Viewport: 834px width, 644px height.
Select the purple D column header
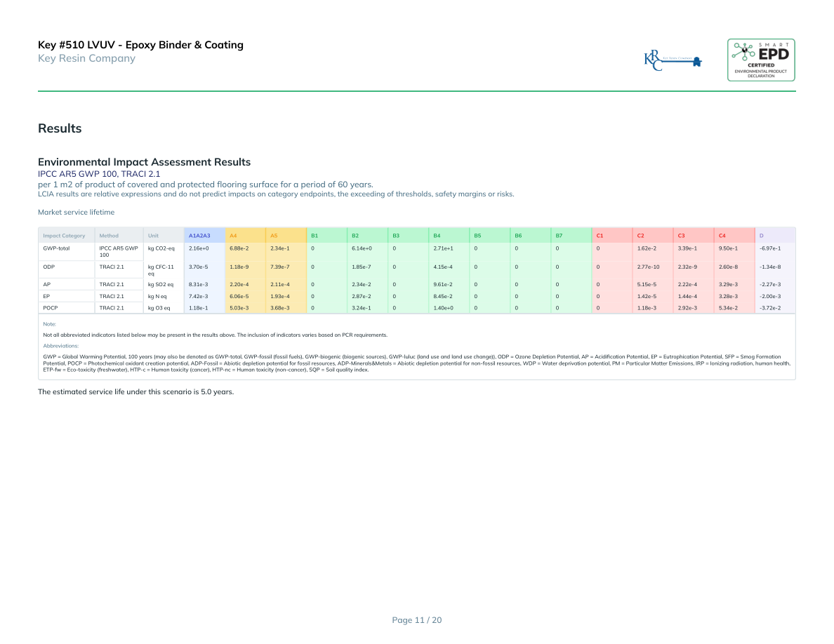(x=761, y=235)
